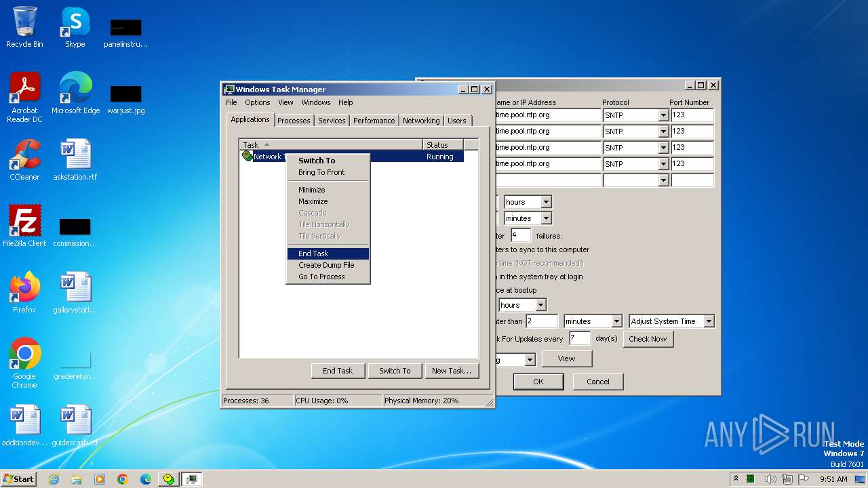Switch to the Services tab
The image size is (868, 488).
coord(332,121)
